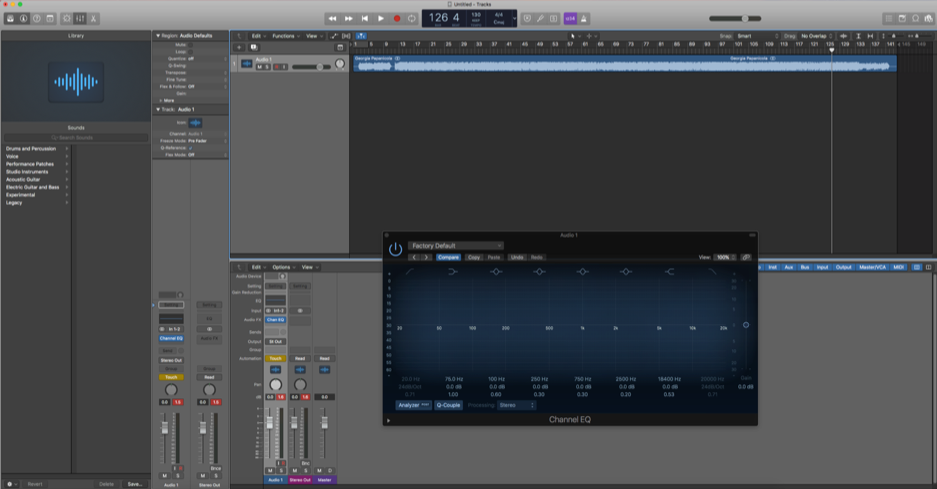Open the Options menu in the mixer

pyautogui.click(x=284, y=267)
